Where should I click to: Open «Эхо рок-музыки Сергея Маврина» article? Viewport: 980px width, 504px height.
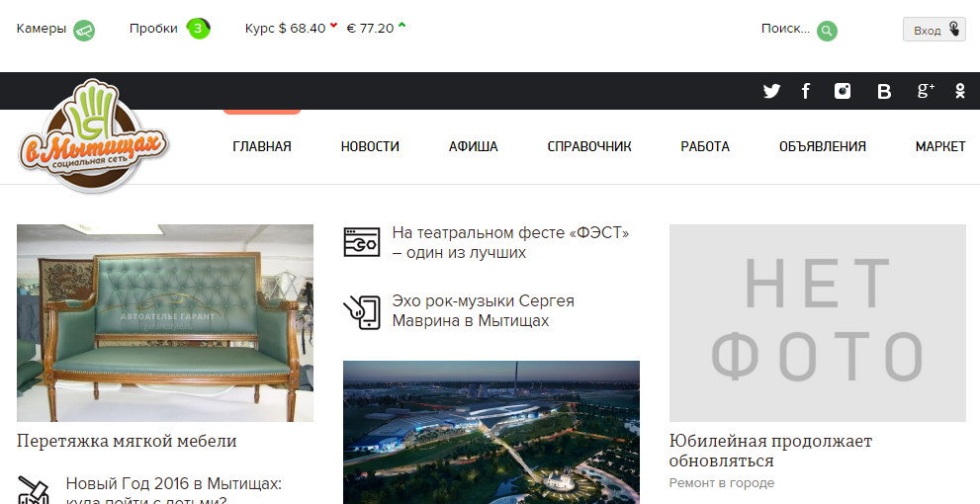coord(484,310)
